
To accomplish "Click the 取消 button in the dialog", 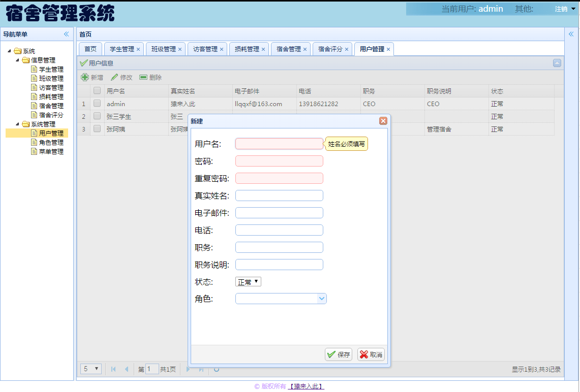I will click(x=371, y=354).
